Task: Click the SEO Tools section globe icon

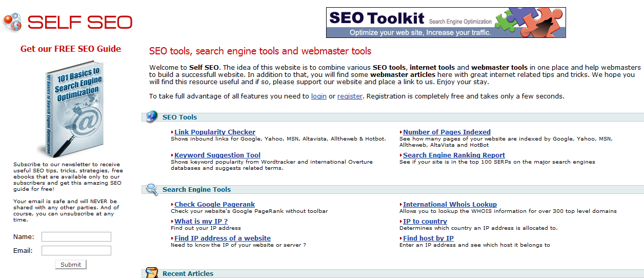Action: pyautogui.click(x=152, y=116)
